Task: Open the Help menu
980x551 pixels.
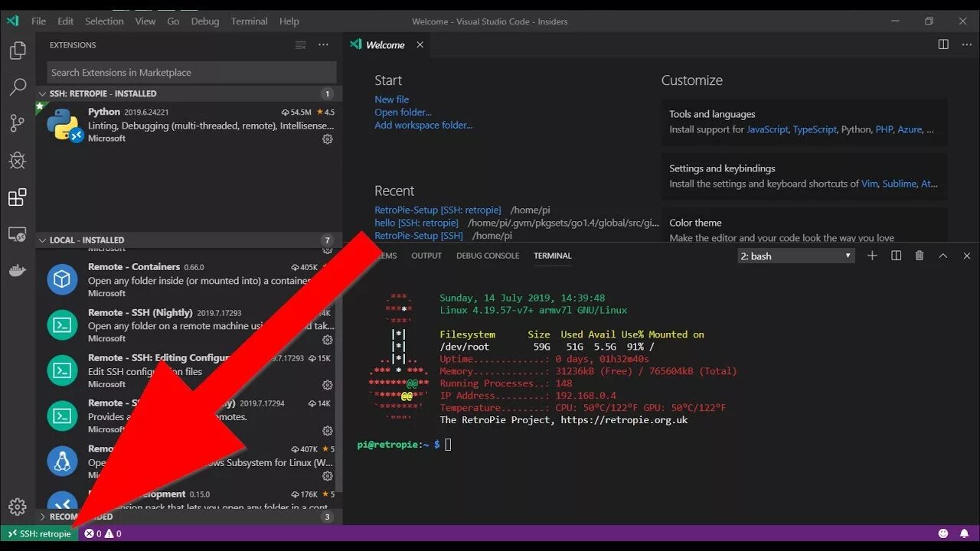Action: tap(289, 21)
